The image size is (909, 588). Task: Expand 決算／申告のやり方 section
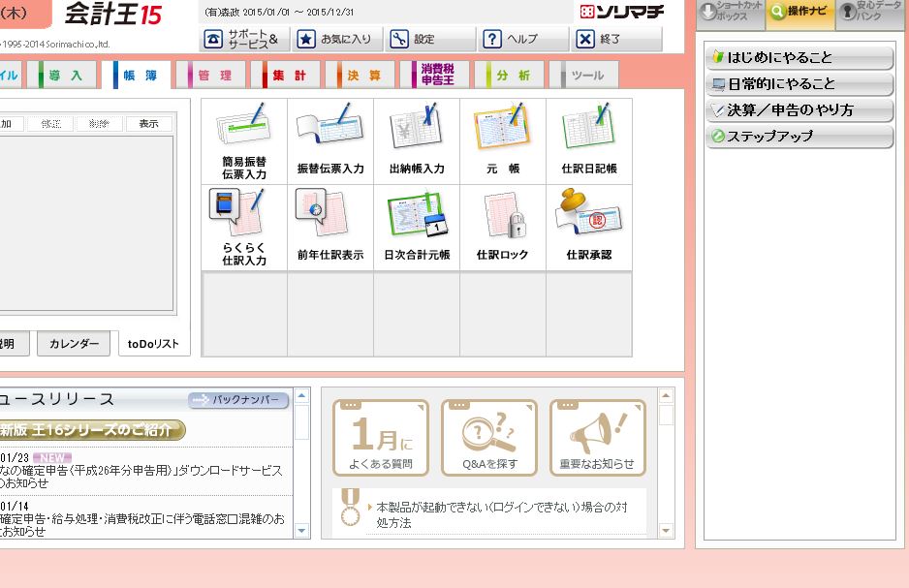point(799,110)
